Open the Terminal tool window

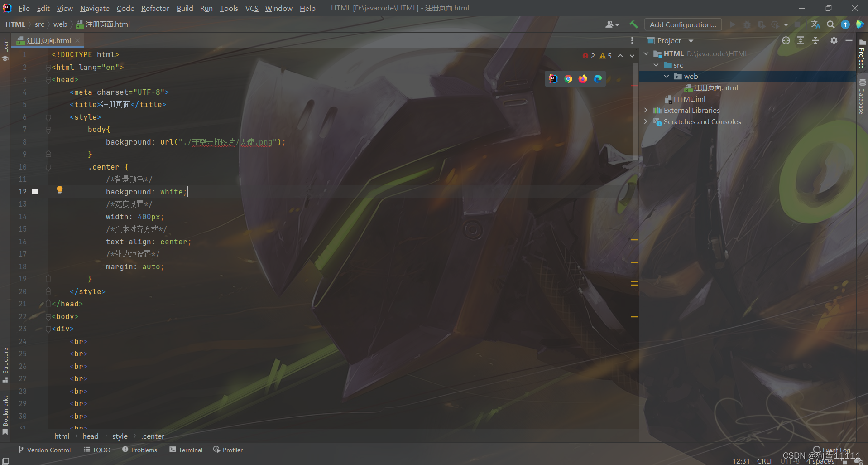pos(186,450)
